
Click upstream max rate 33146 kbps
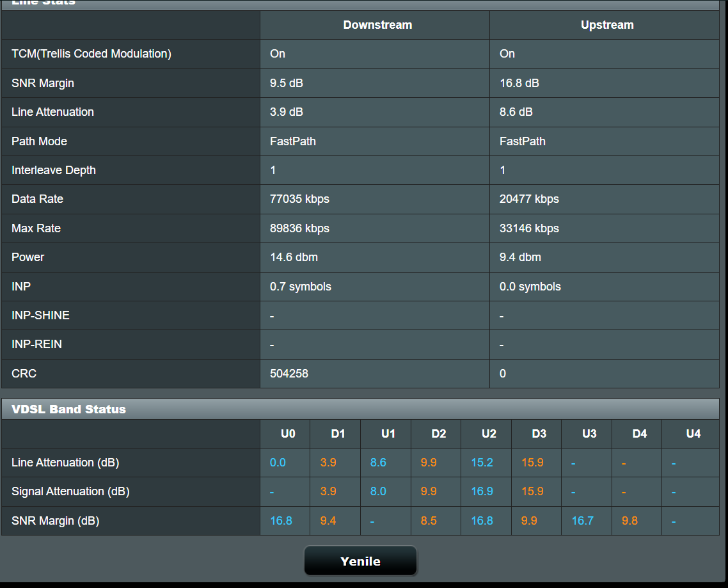point(529,228)
